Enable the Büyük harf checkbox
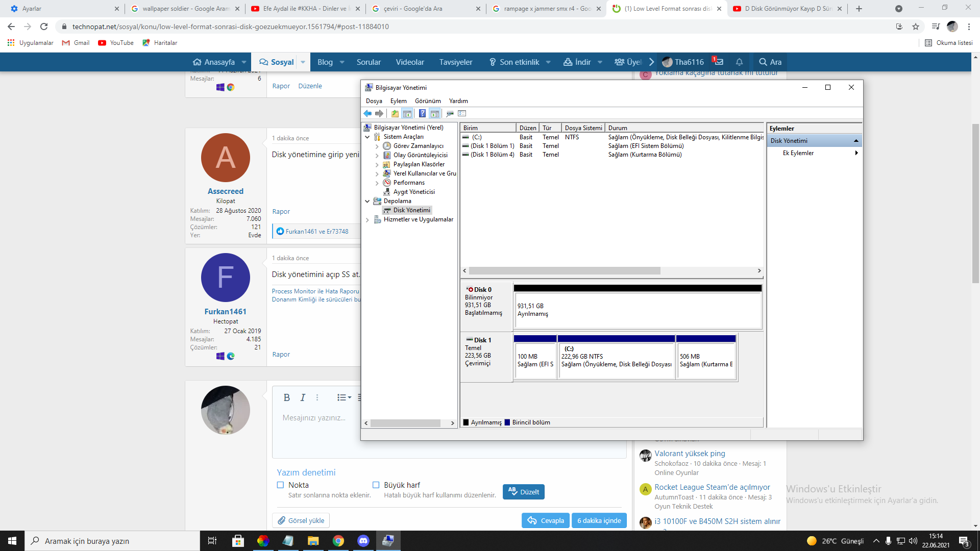980x551 pixels. 376,485
